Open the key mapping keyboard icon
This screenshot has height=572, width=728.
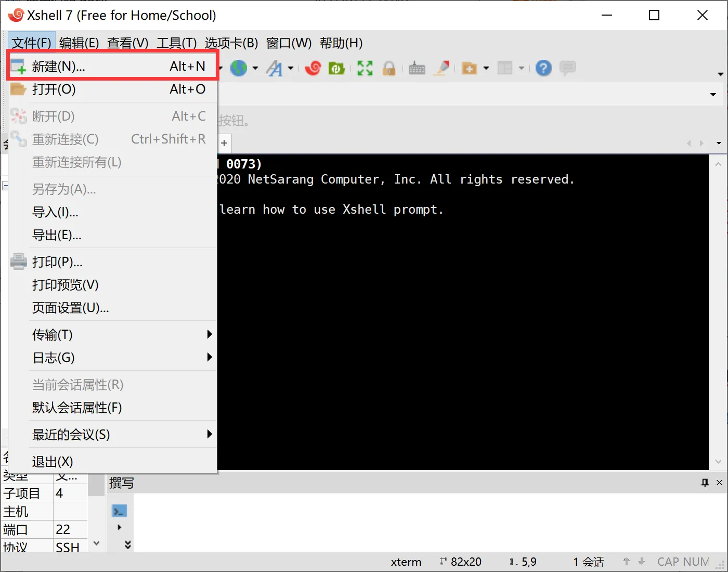click(417, 68)
